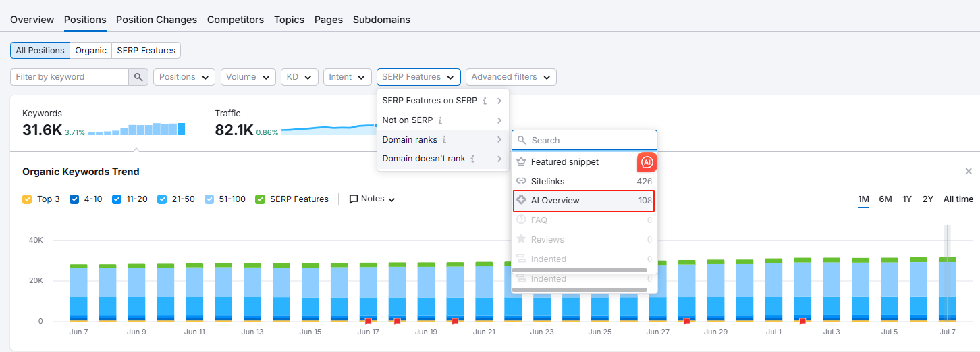Click the keyword search magnifier button
Screen dimensions: 980x352
[138, 77]
